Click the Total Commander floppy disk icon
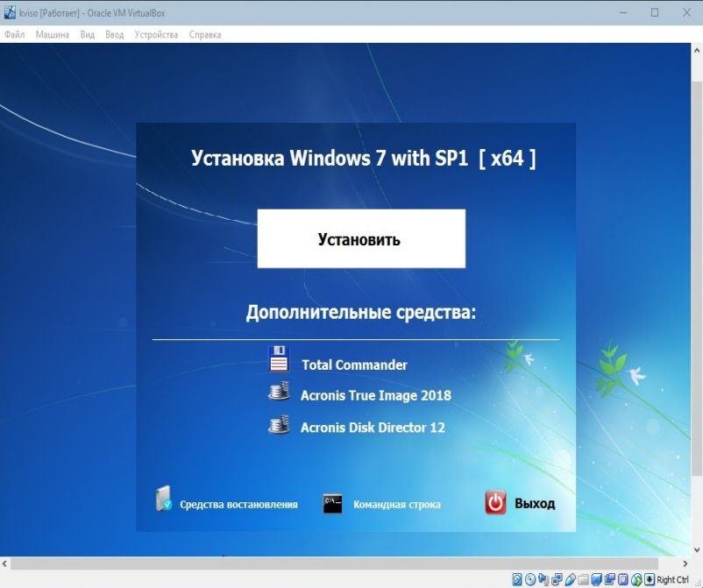This screenshot has height=588, width=703. click(x=279, y=358)
